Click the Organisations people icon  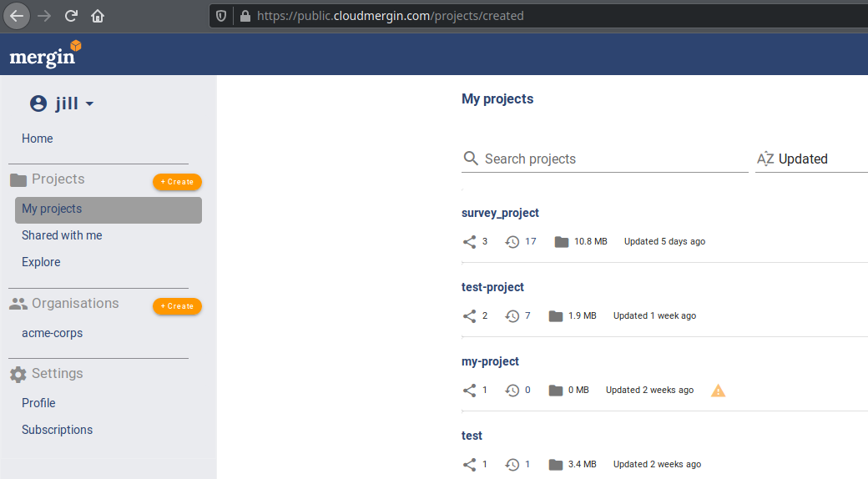(x=18, y=304)
